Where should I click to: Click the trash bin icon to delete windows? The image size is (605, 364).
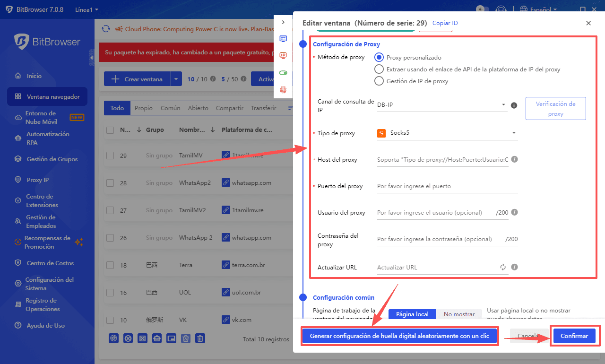(200, 338)
